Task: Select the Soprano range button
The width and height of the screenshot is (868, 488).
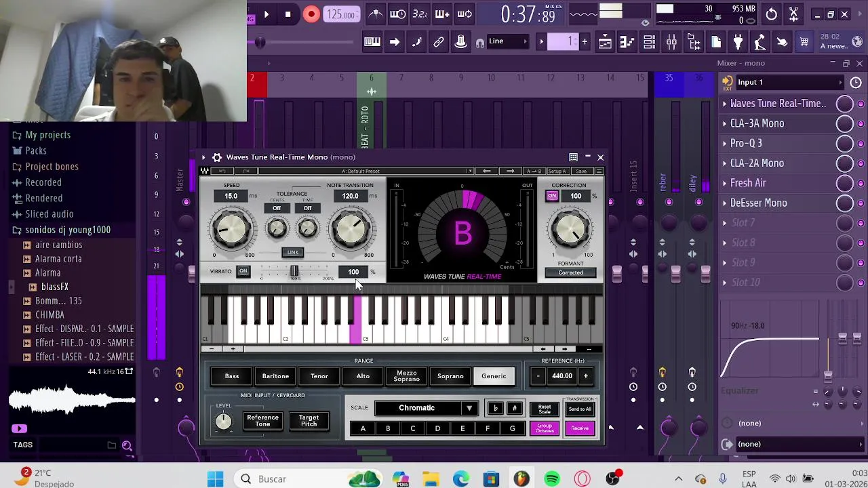Action: click(450, 376)
